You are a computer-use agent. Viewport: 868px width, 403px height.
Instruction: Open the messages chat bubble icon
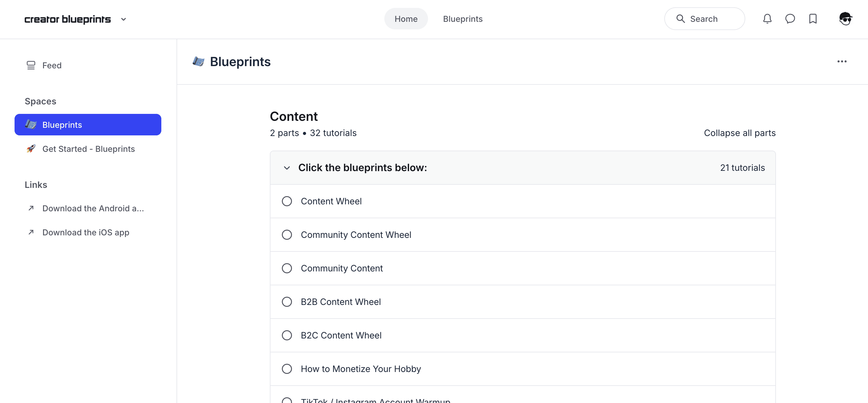[x=790, y=19]
